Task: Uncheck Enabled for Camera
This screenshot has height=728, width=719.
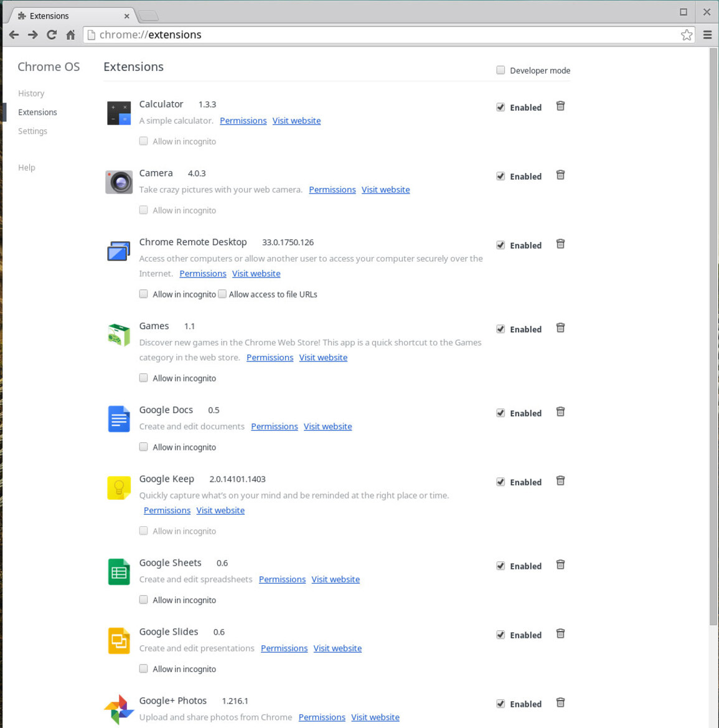Action: pyautogui.click(x=500, y=176)
